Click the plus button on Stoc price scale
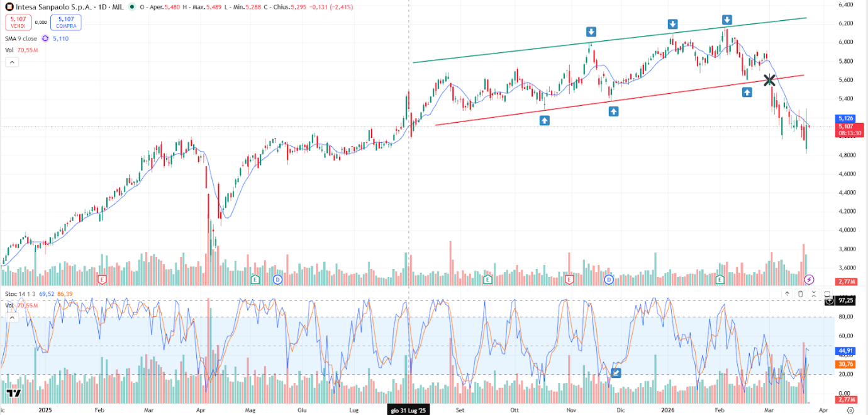The image size is (868, 415). click(x=828, y=301)
